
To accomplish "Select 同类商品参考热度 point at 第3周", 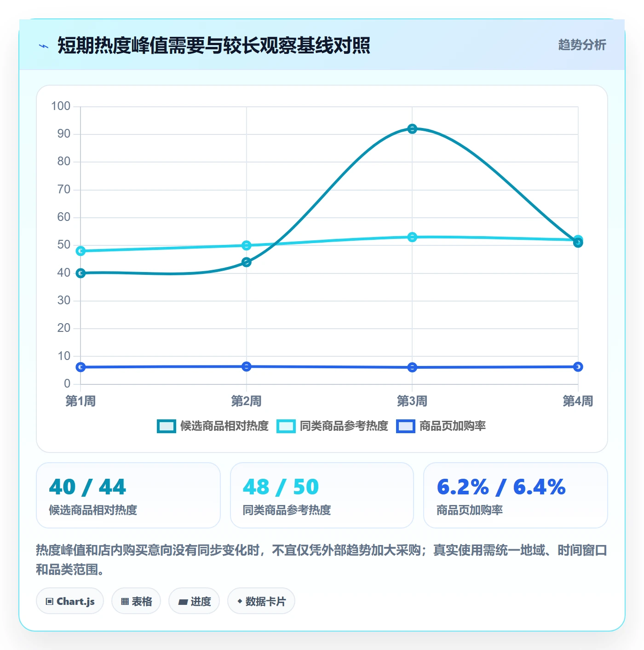I will [x=412, y=237].
